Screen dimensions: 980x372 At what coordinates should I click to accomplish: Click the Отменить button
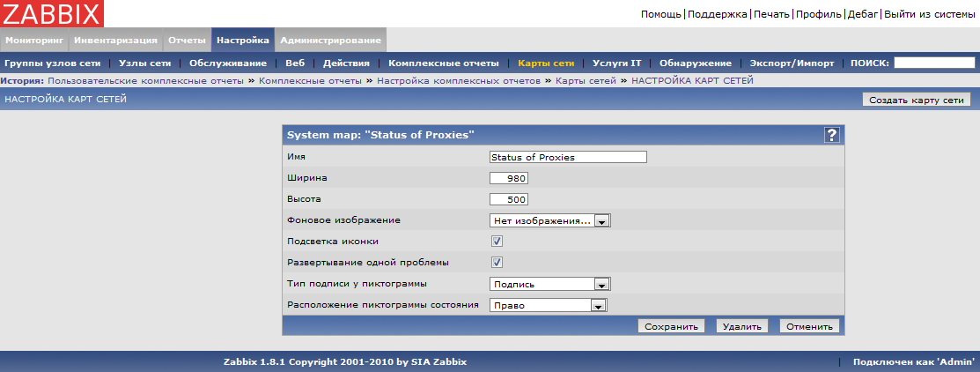[809, 326]
